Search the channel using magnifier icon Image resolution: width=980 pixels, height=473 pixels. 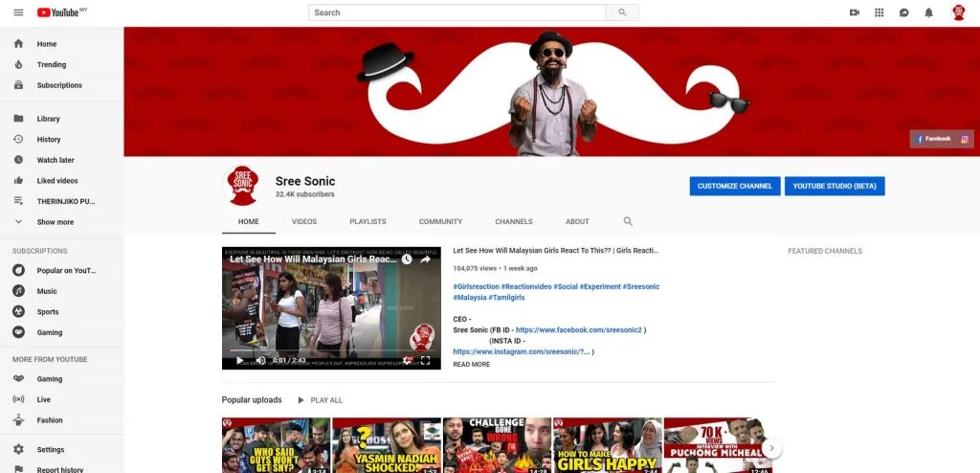[x=629, y=221]
